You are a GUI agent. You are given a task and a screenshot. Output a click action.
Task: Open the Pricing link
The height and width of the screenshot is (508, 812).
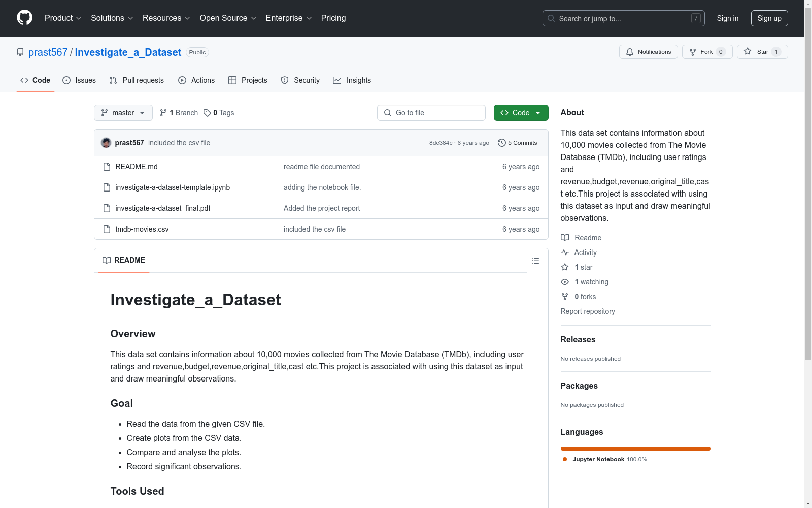pyautogui.click(x=333, y=18)
